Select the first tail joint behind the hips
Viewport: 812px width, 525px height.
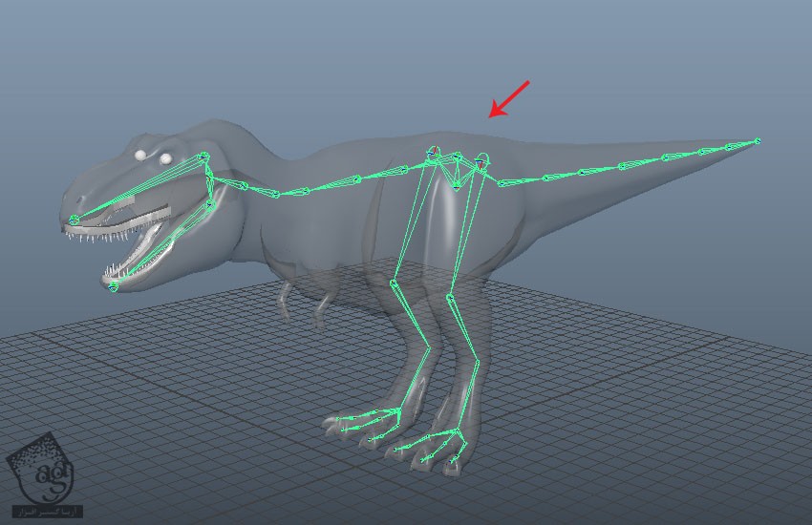coord(503,179)
